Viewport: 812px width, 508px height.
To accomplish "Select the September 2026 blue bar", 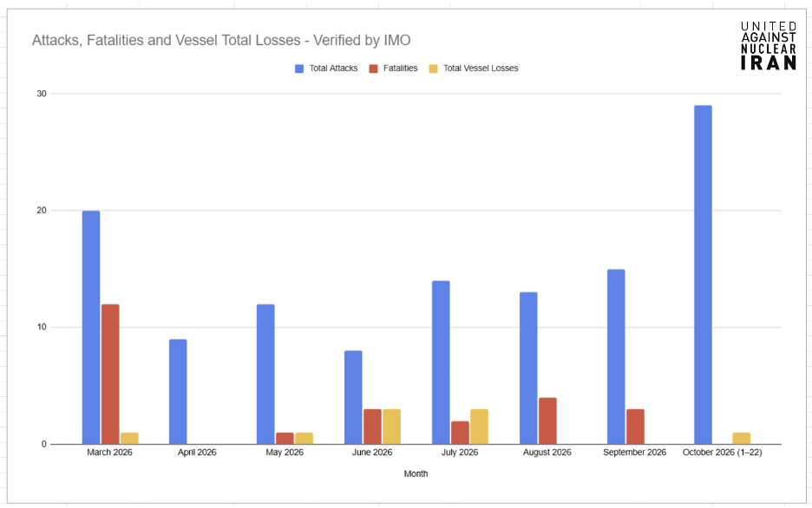I will point(616,356).
